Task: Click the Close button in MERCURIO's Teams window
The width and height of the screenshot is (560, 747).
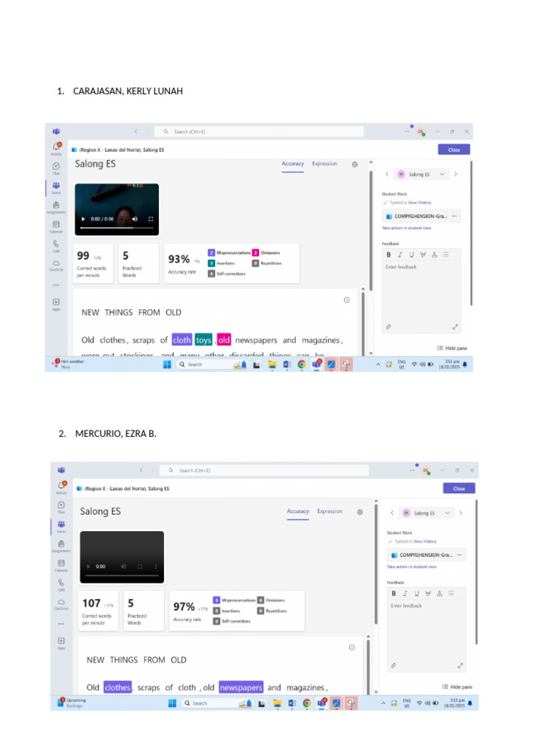Action: (459, 488)
